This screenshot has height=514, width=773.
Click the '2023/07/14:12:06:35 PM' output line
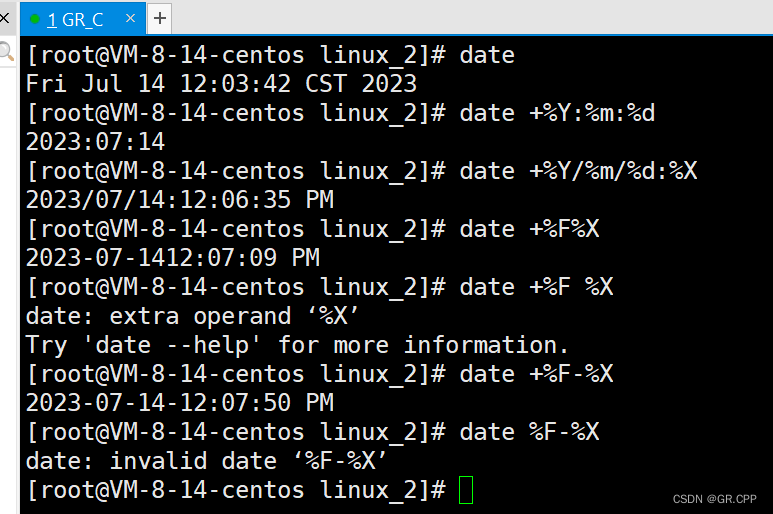click(x=180, y=200)
